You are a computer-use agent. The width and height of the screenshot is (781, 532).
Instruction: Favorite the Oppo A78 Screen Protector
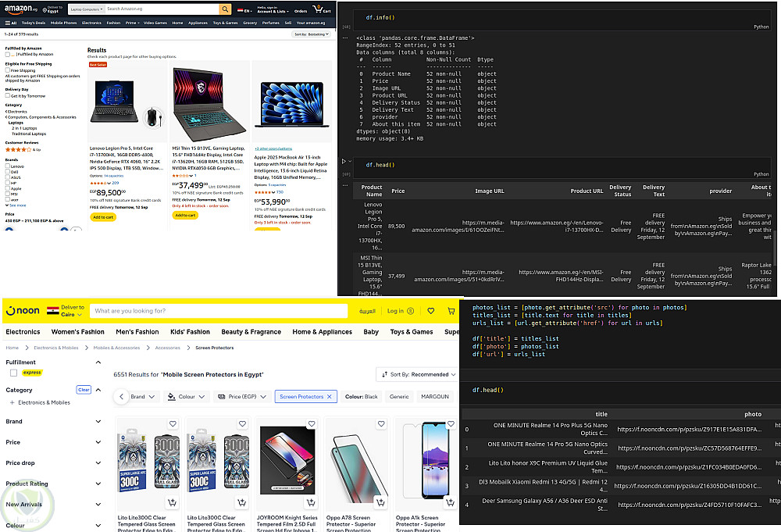381,424
